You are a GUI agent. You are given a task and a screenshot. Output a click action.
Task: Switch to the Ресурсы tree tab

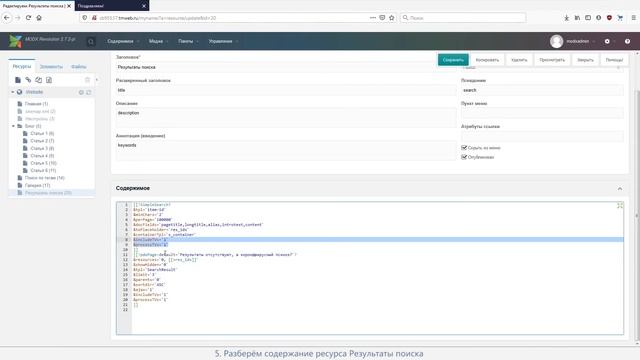point(22,66)
